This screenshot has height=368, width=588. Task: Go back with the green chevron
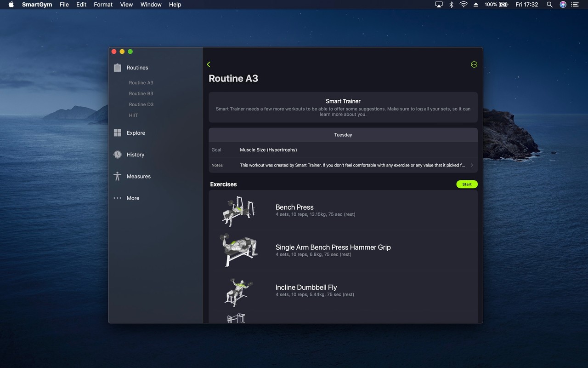(x=209, y=64)
